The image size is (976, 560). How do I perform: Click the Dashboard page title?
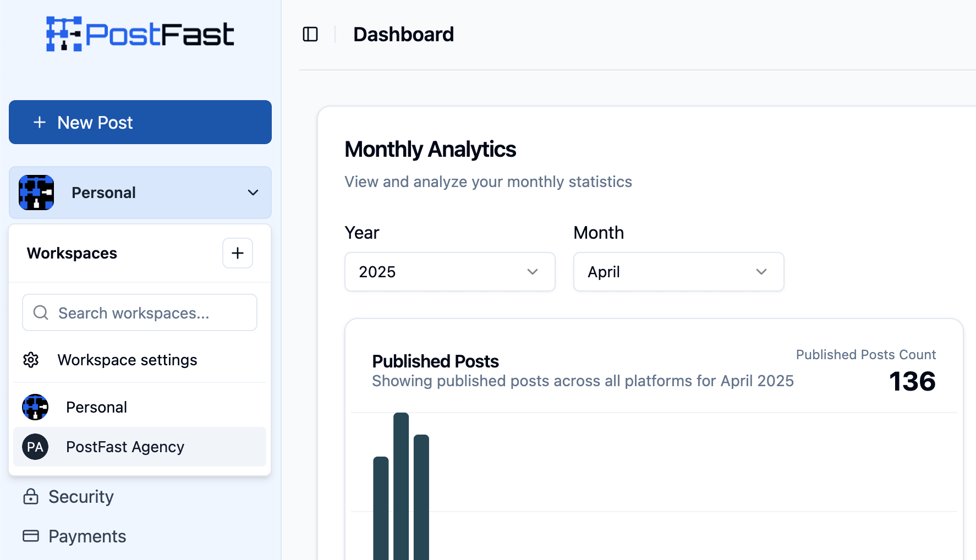click(404, 34)
